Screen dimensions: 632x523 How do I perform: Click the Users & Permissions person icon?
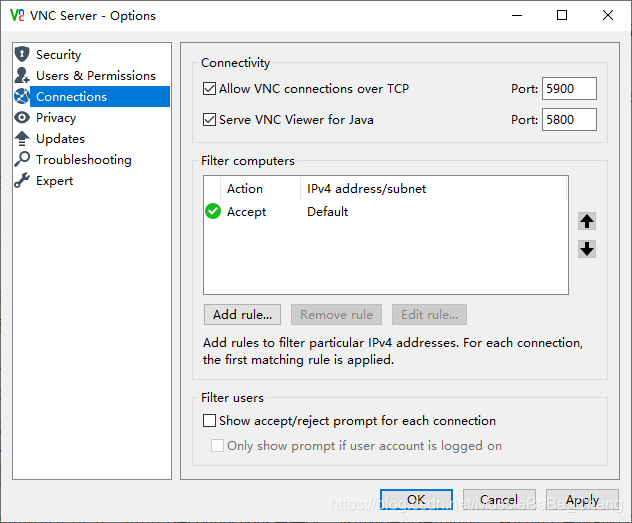click(22, 75)
